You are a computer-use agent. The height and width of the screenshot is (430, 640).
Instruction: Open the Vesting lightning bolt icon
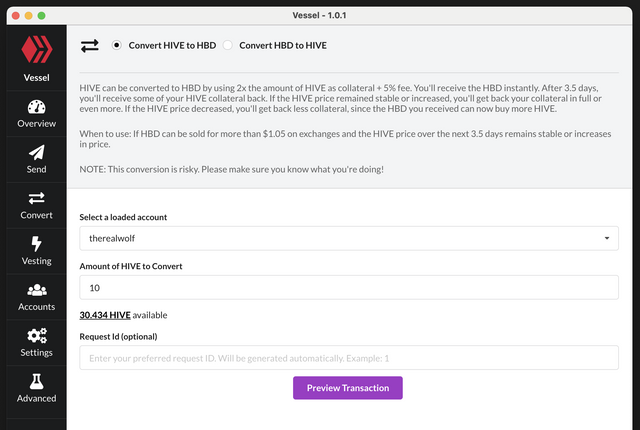pos(37,244)
